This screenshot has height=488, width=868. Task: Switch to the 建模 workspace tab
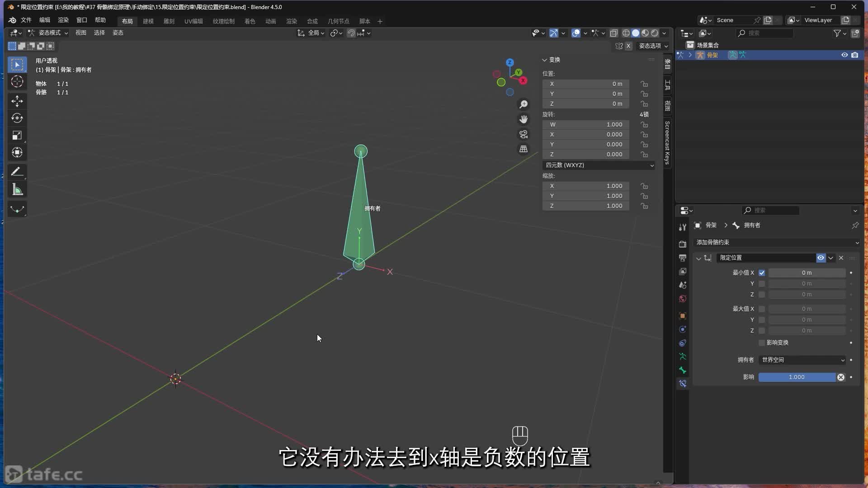[148, 21]
